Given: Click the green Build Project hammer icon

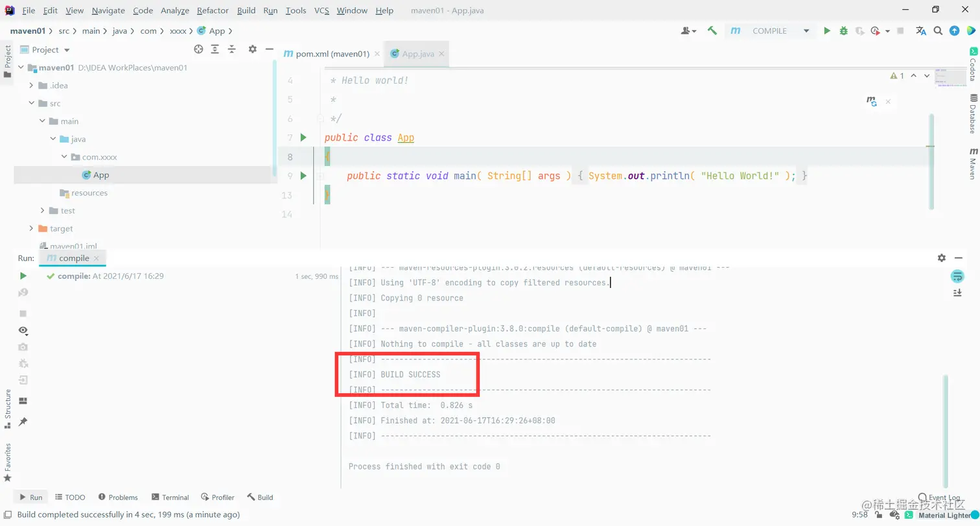Looking at the screenshot, I should point(712,30).
